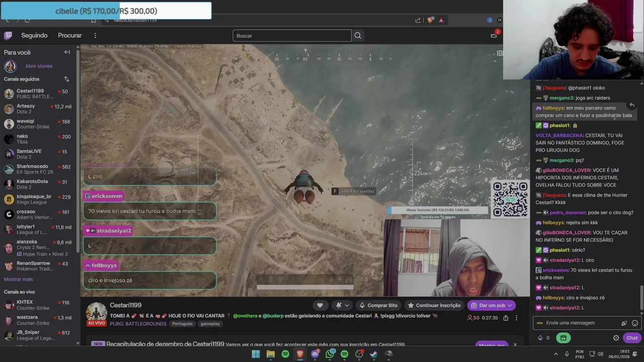
Task: Click into the Buscar search field
Action: click(x=292, y=36)
